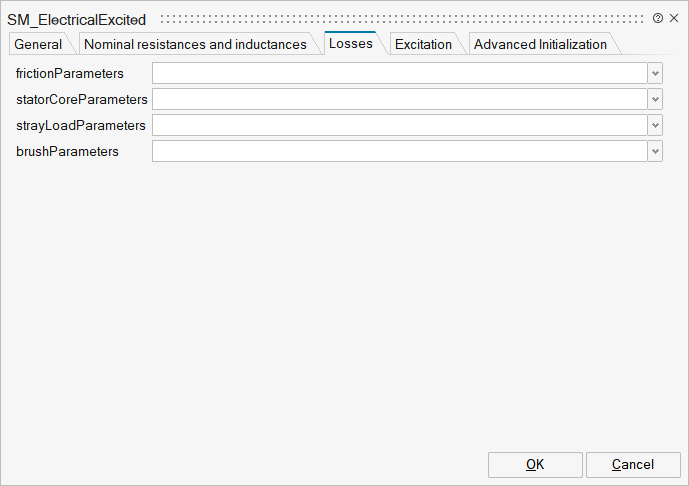The image size is (689, 486).
Task: Close the SM_ElectricalExcited dialog
Action: point(673,18)
